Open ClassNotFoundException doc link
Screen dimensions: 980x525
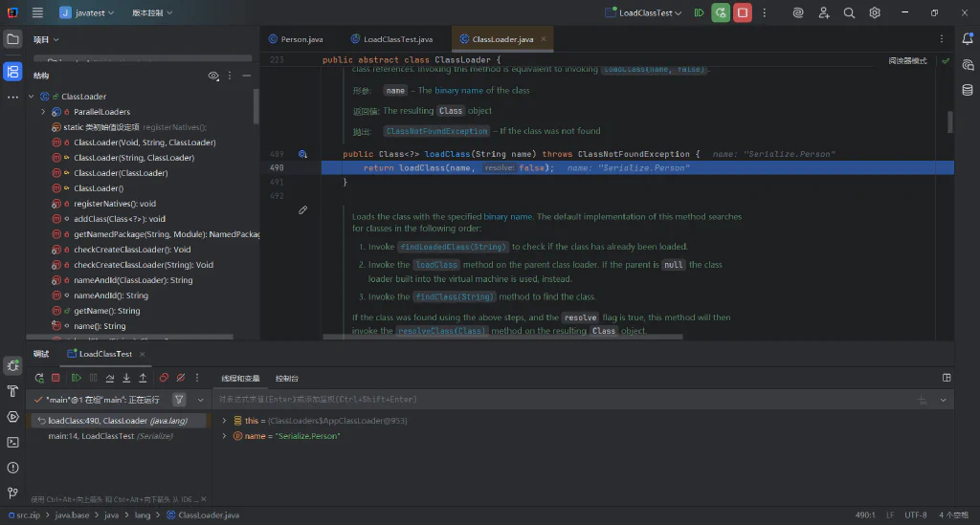436,131
